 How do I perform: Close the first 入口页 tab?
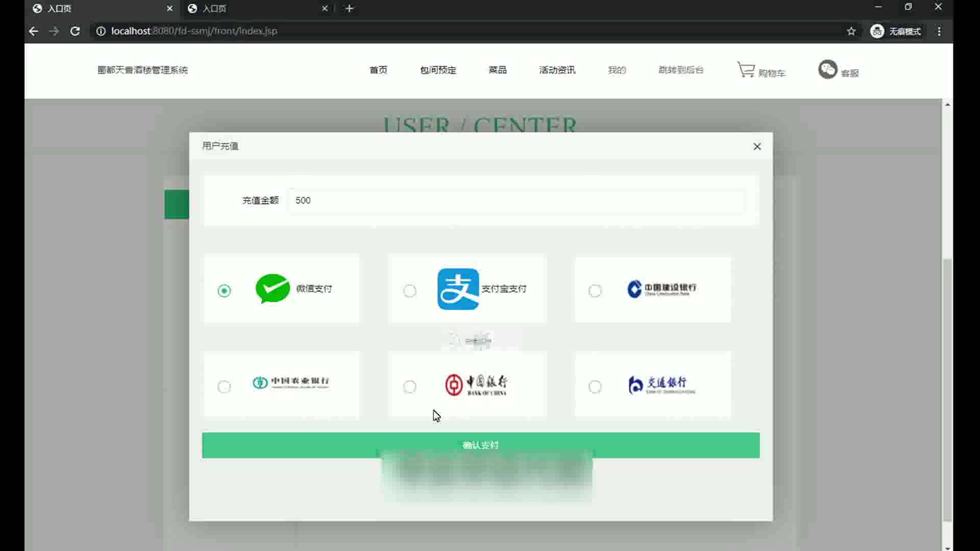click(169, 9)
